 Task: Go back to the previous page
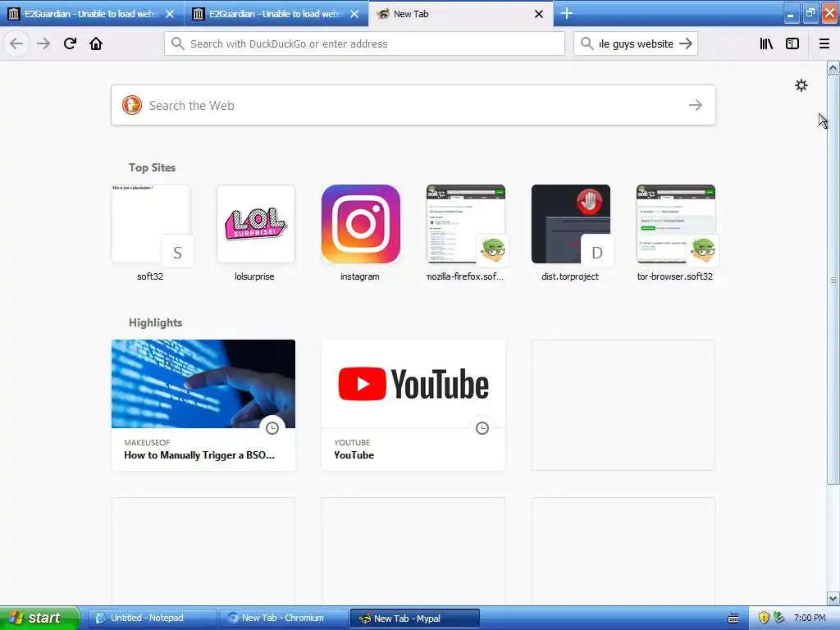16,43
